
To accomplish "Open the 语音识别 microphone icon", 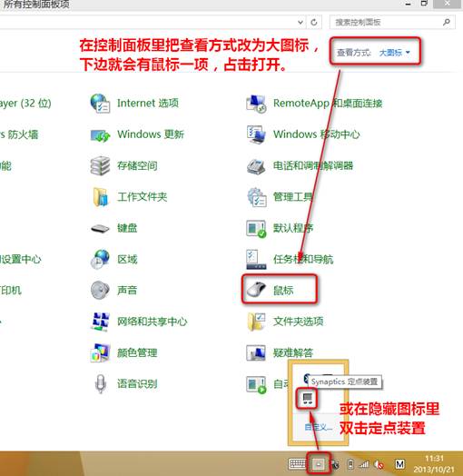I will [x=101, y=384].
